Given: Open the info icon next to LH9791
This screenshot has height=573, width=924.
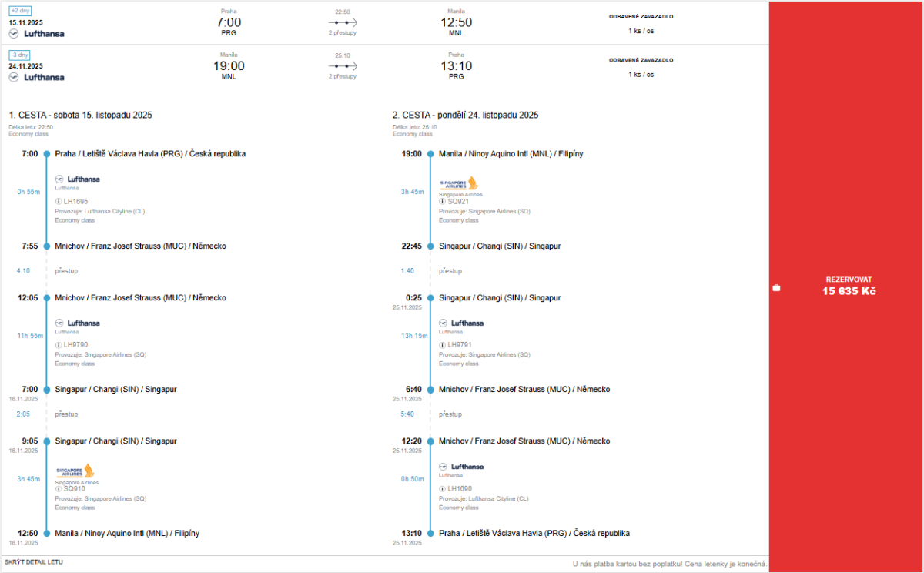Looking at the screenshot, I should point(442,344).
